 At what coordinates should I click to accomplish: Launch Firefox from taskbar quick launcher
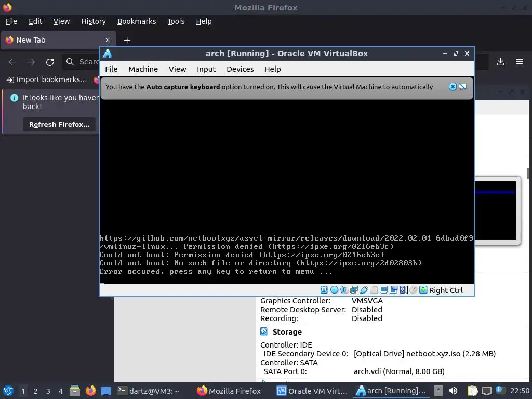pyautogui.click(x=90, y=391)
